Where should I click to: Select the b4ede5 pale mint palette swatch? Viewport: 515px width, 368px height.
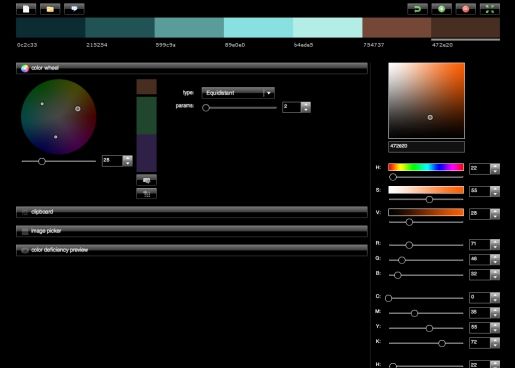(328, 27)
